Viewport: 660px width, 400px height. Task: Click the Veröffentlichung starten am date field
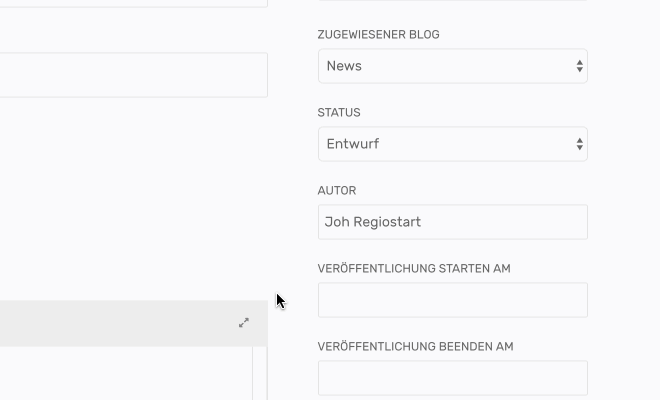point(452,300)
